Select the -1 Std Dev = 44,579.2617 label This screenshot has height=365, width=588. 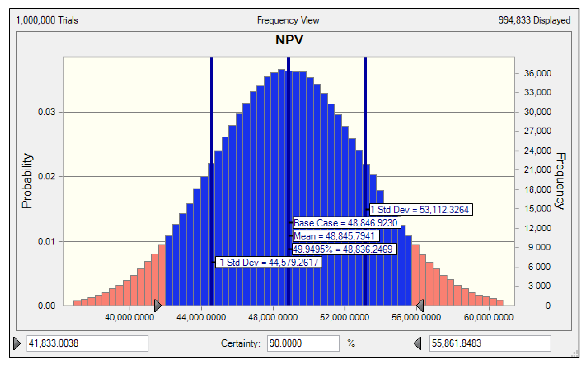pyautogui.click(x=268, y=262)
